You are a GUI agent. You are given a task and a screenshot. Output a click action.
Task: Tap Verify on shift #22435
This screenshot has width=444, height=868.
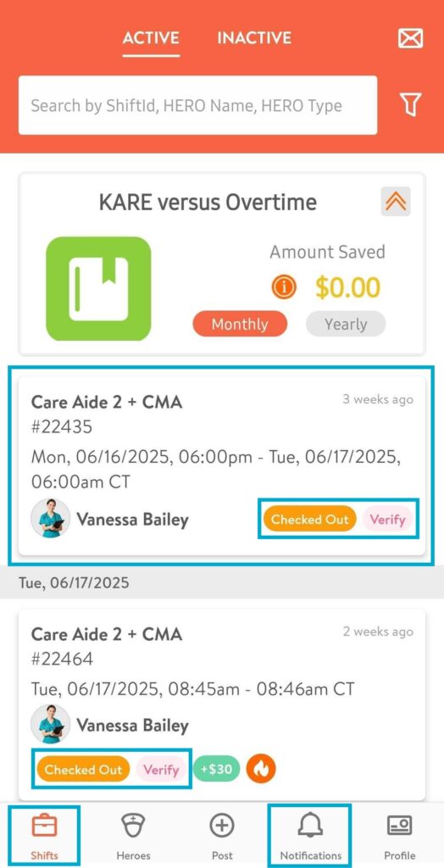tap(387, 520)
